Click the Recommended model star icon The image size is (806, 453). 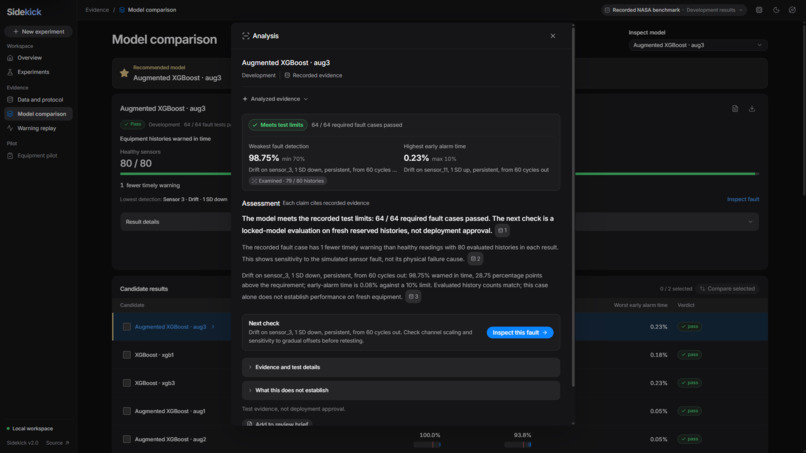click(x=124, y=73)
